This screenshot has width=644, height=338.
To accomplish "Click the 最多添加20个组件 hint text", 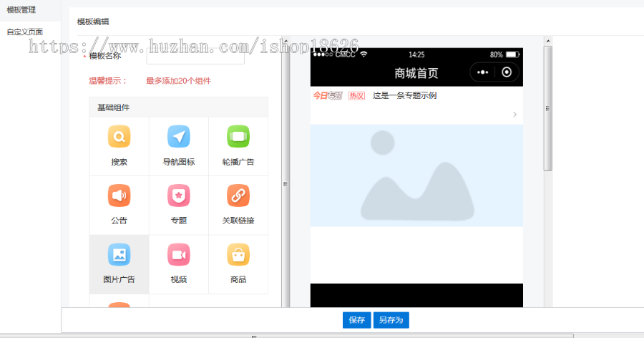I will point(179,81).
